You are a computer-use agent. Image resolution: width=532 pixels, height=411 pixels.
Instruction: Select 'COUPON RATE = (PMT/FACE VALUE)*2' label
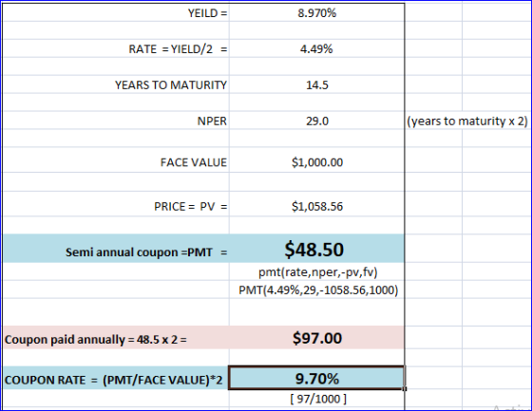(x=114, y=380)
